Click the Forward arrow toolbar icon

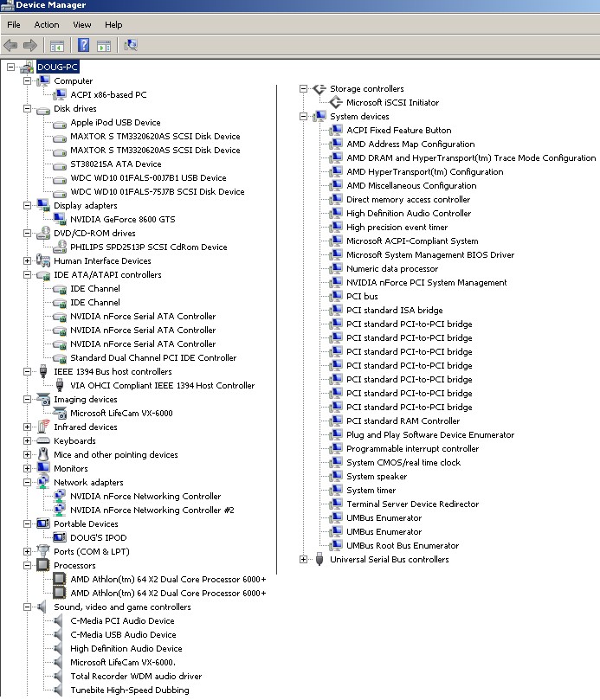coord(30,45)
